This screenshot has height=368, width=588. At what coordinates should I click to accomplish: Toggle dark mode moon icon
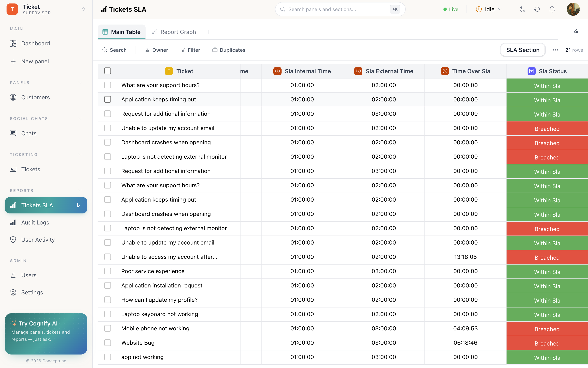[522, 9]
